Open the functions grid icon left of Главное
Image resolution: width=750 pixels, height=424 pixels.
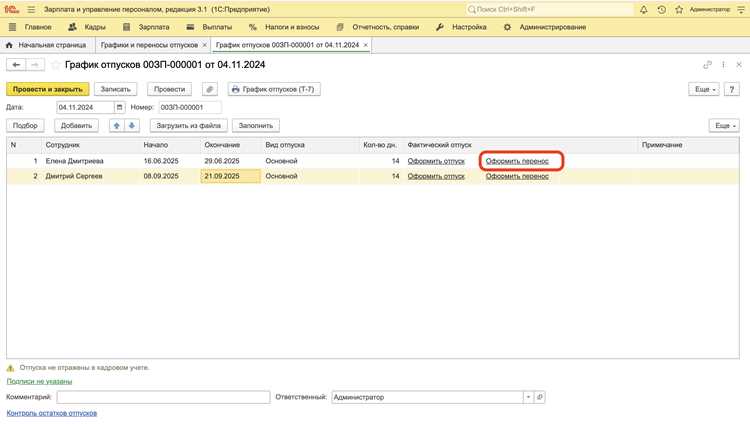12,27
